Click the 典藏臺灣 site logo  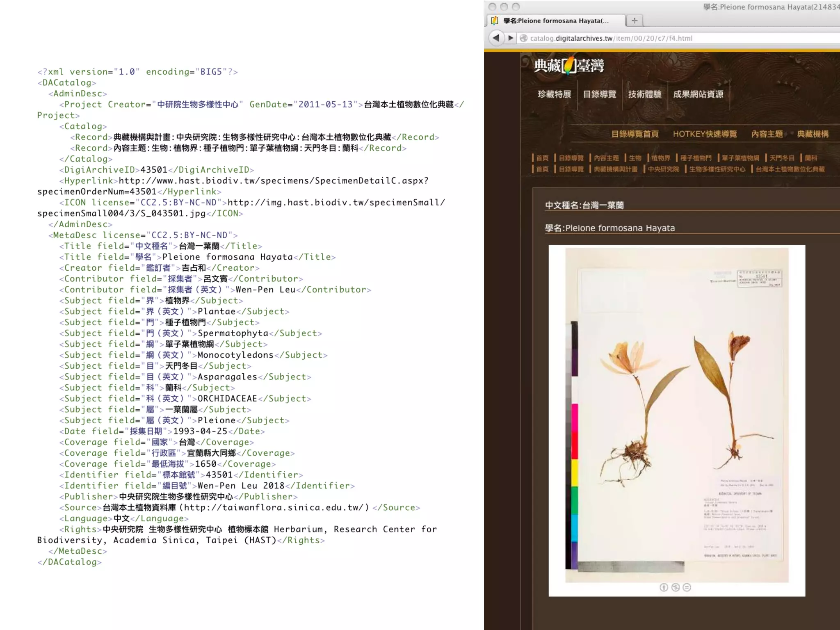click(569, 66)
